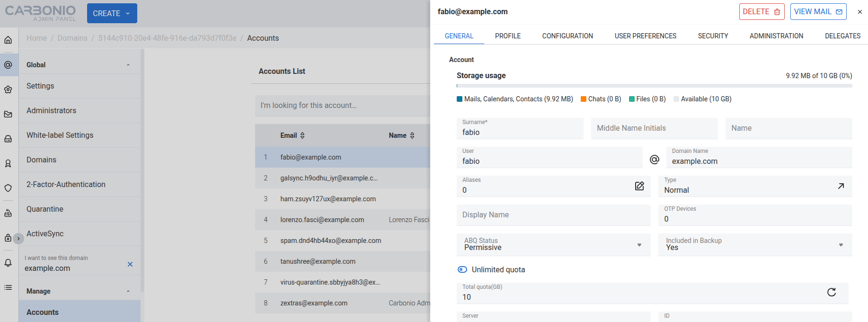This screenshot has width=868, height=322.
Task: Open the shield security icon in sidebar
Action: click(8, 188)
